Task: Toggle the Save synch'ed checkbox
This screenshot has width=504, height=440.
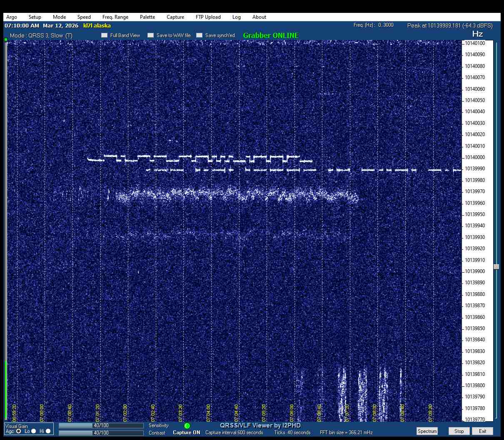Action: (200, 35)
